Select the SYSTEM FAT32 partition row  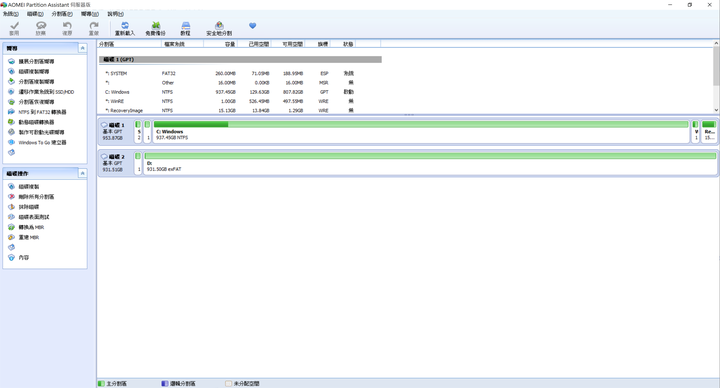coord(240,73)
